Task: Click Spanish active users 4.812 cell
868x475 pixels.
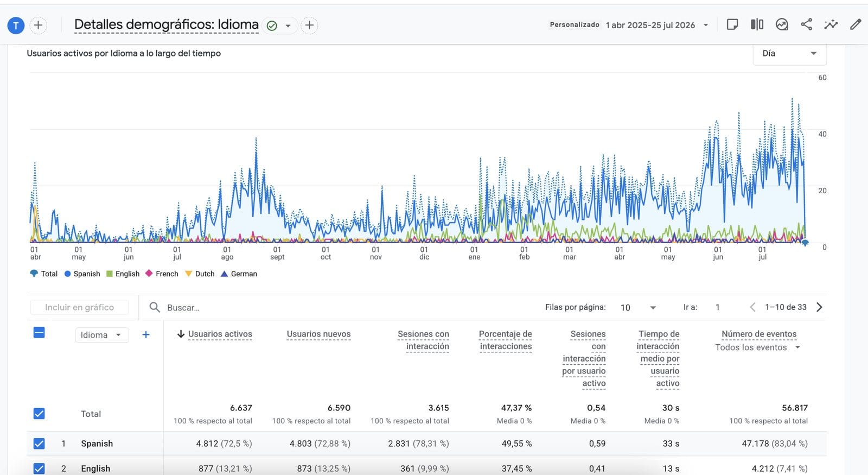Action: pos(224,444)
